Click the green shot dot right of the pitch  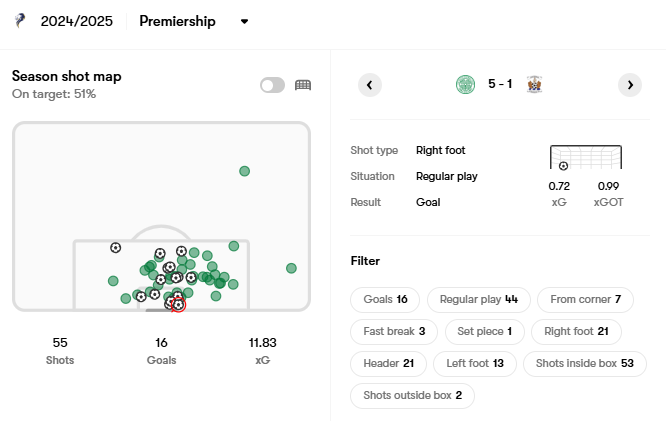[291, 268]
